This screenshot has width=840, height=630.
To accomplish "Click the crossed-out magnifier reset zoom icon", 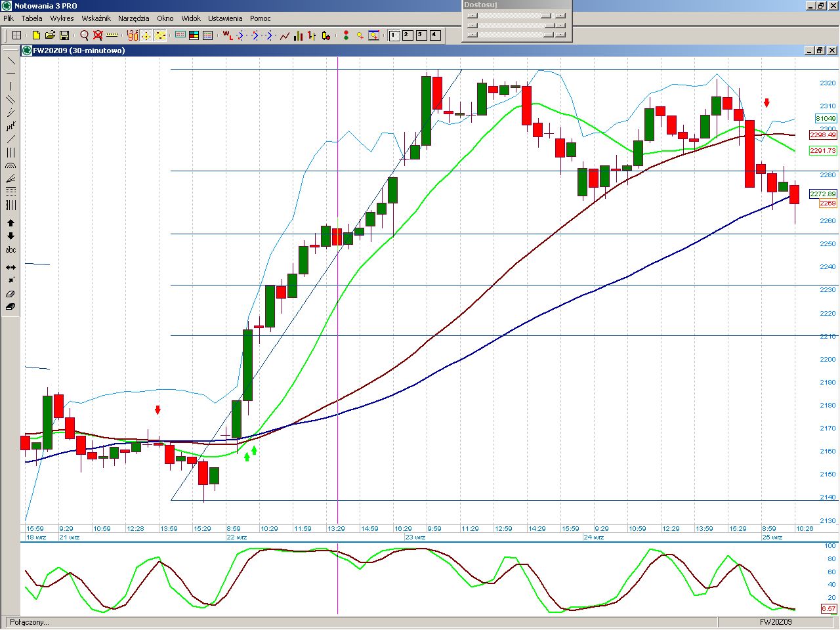I will 98,35.
